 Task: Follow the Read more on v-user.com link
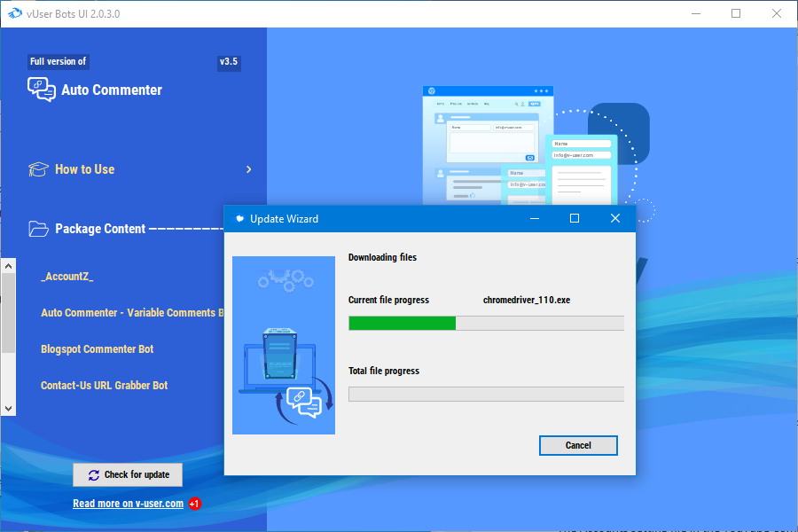[129, 504]
